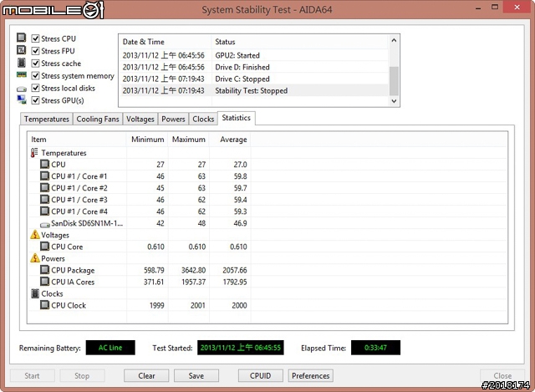Select the 'Drive D: Finished' log entry

click(x=254, y=67)
